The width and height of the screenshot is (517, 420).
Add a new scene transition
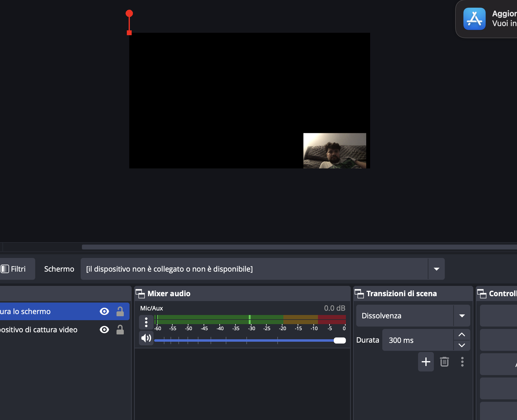(426, 361)
